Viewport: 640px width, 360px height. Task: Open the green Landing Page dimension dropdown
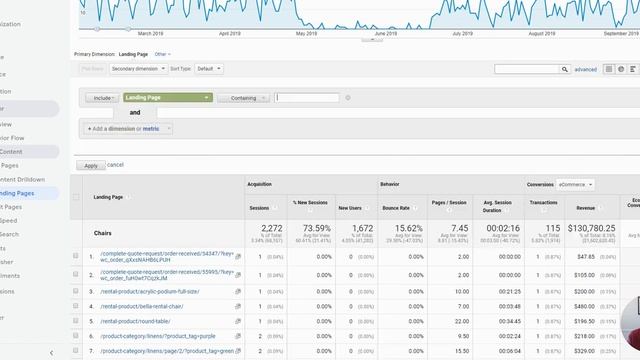coord(168,98)
